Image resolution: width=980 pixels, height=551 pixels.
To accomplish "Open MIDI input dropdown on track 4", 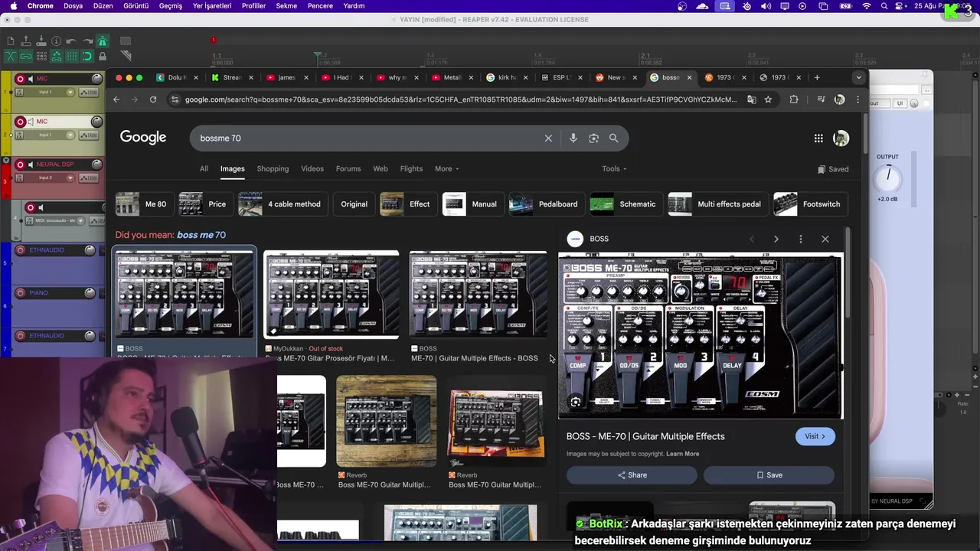I will click(81, 220).
